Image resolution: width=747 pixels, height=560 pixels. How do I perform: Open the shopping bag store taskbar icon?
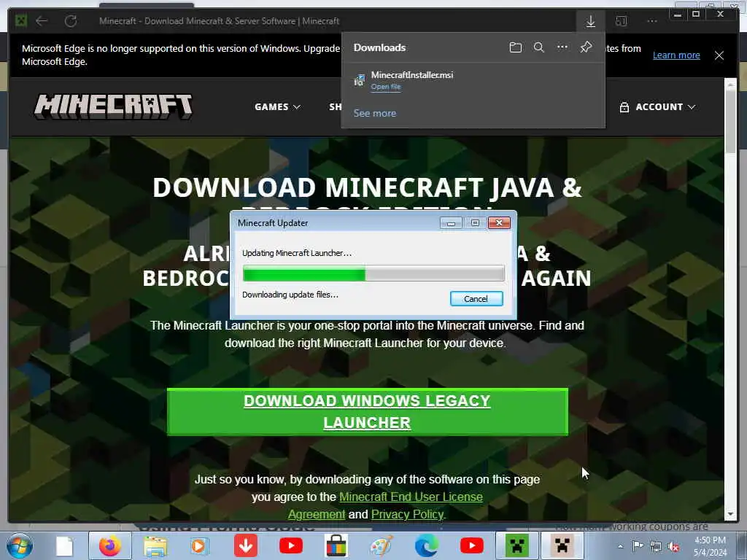[336, 545]
